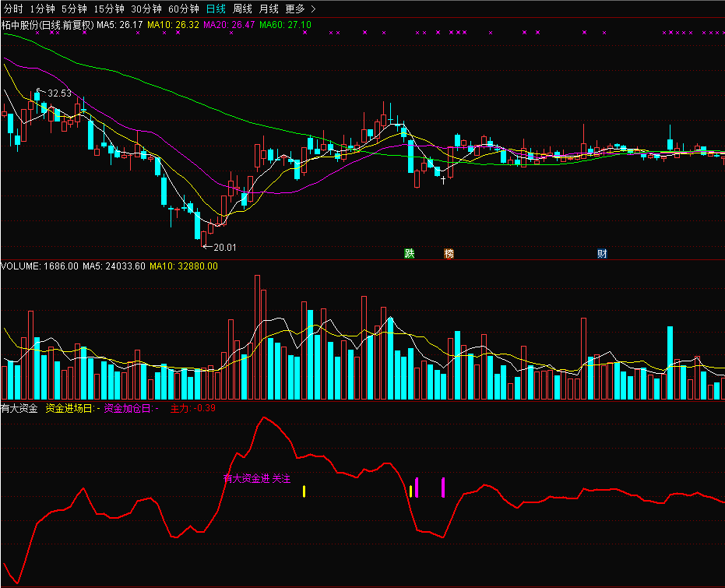Click the MA10: 26.32 indicator label

173,25
